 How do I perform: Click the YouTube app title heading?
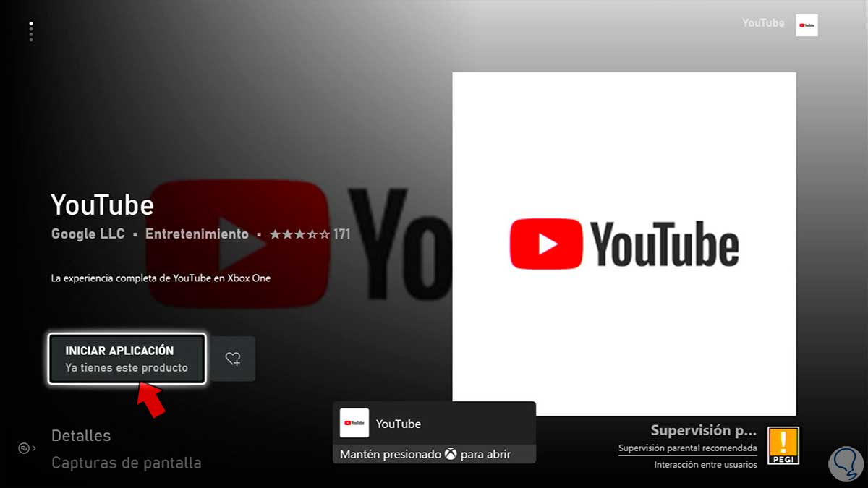click(103, 205)
